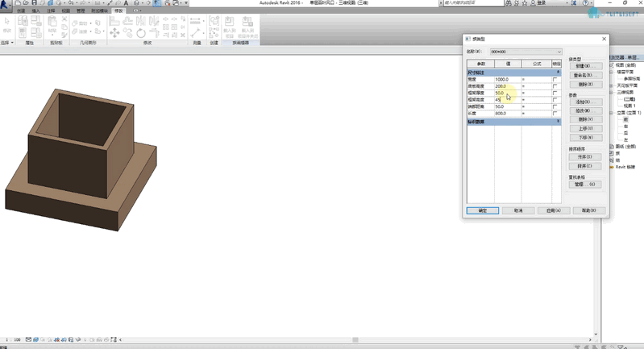The height and width of the screenshot is (349, 644).
Task: Toggle lock checkbox for 宽度 1000.0 row
Action: [555, 79]
